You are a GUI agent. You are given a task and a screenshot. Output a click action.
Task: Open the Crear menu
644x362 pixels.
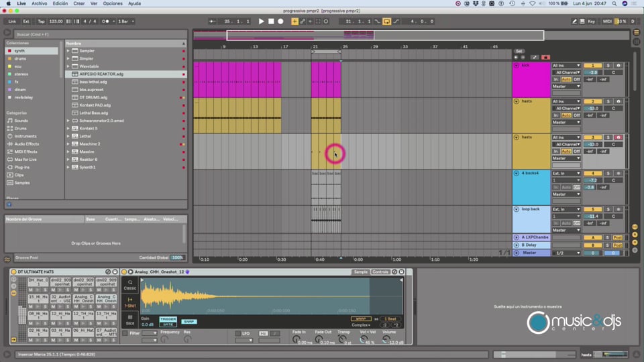[x=79, y=3]
